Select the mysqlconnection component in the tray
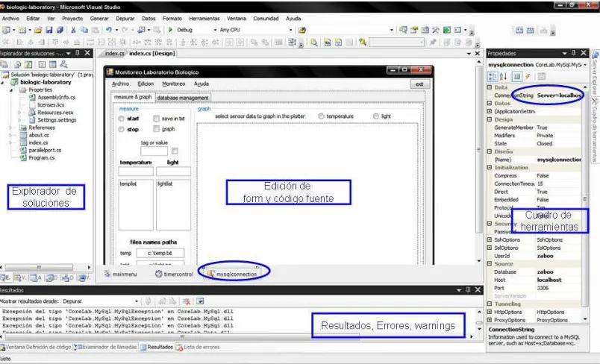The height and width of the screenshot is (364, 600). click(x=232, y=274)
